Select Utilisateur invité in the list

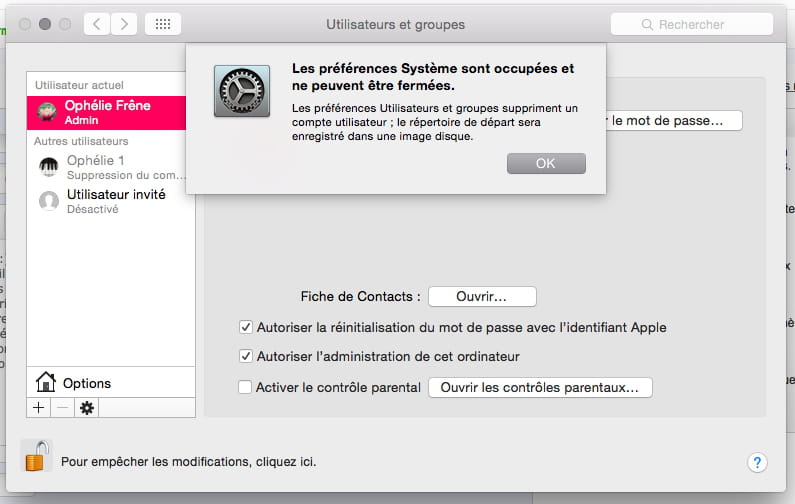point(111,201)
